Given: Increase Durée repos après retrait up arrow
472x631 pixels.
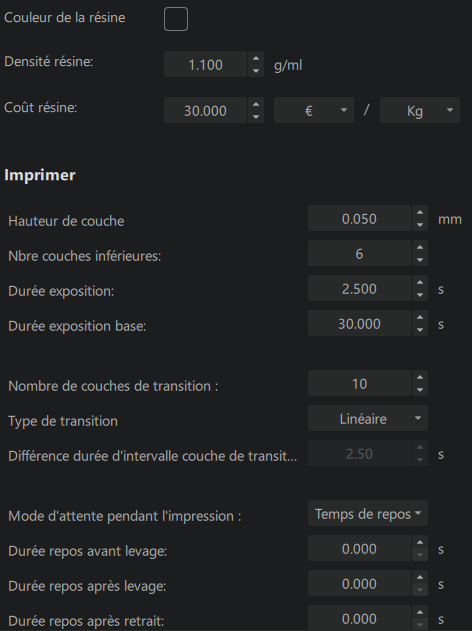Looking at the screenshot, I should 420,612.
